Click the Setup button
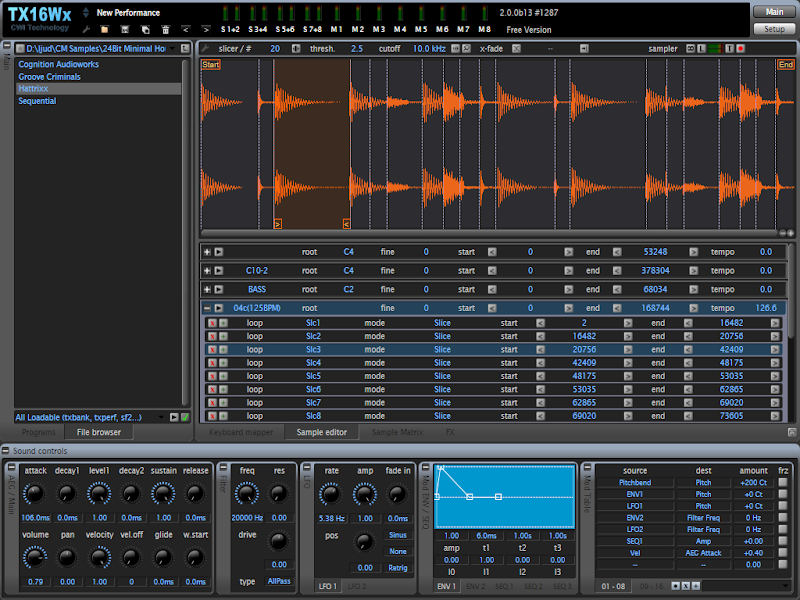800x600 pixels. point(773,29)
